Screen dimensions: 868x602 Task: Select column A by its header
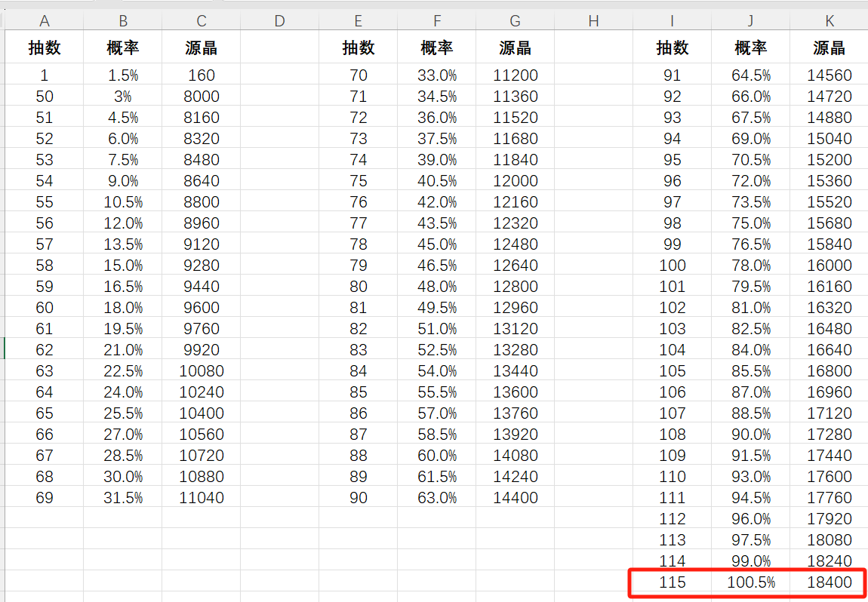click(x=45, y=21)
